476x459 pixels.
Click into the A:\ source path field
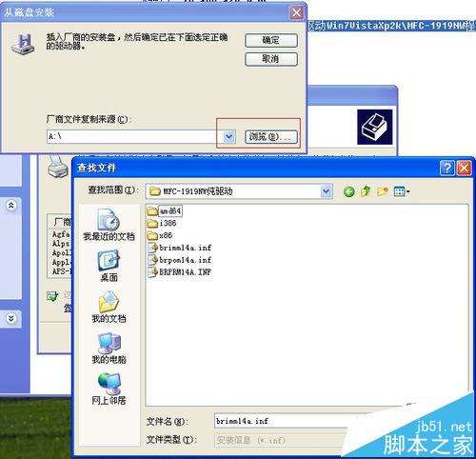pyautogui.click(x=134, y=137)
